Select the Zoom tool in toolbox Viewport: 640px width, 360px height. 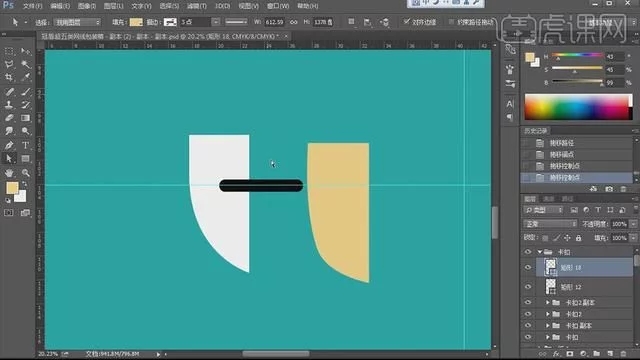click(x=25, y=173)
